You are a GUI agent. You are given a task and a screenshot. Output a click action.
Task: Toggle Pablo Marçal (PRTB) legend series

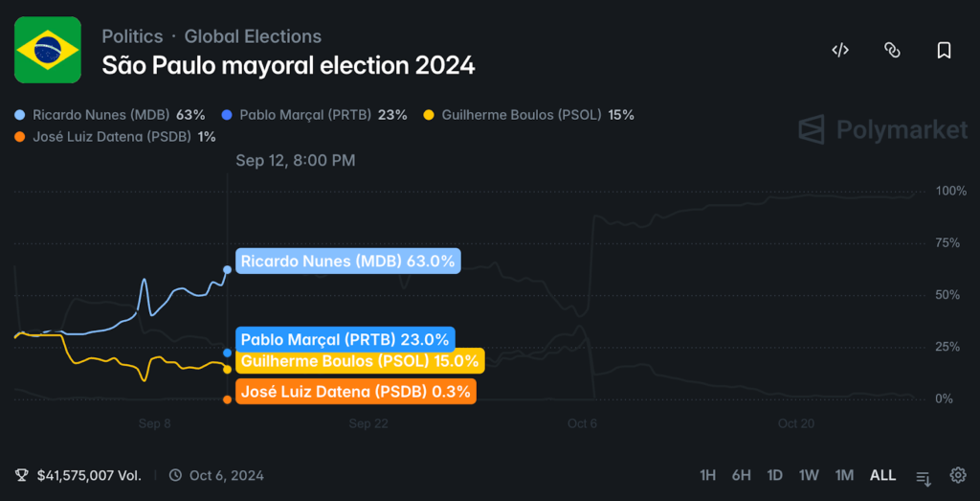point(314,115)
